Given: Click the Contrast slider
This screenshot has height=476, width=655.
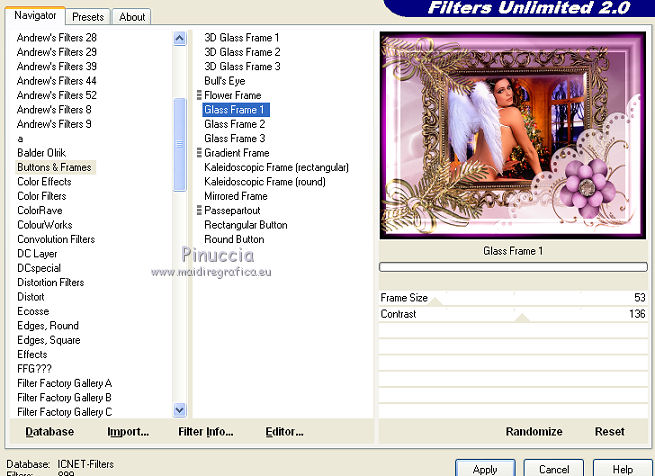Looking at the screenshot, I should 513,314.
